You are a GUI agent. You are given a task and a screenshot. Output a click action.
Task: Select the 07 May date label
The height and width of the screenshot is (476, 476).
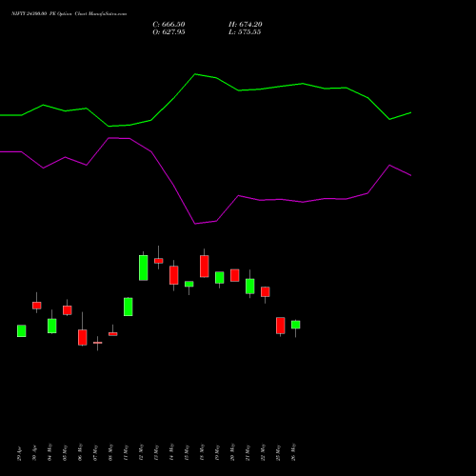coord(96,452)
